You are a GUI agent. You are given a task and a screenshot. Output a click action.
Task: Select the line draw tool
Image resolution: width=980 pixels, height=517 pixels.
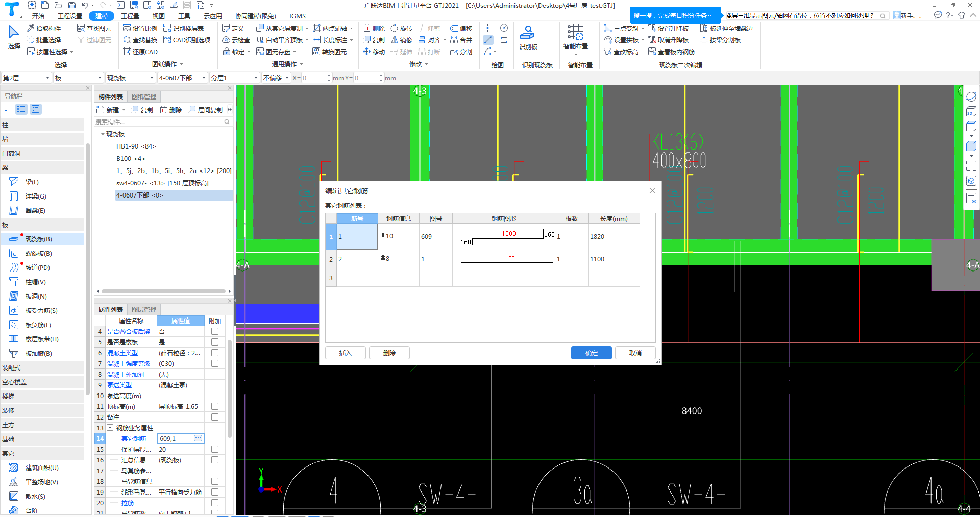coord(488,40)
